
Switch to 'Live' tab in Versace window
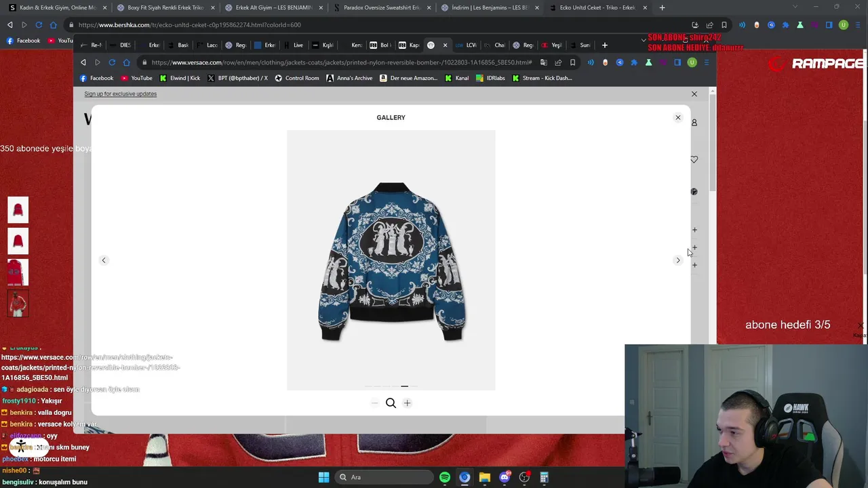pos(294,45)
